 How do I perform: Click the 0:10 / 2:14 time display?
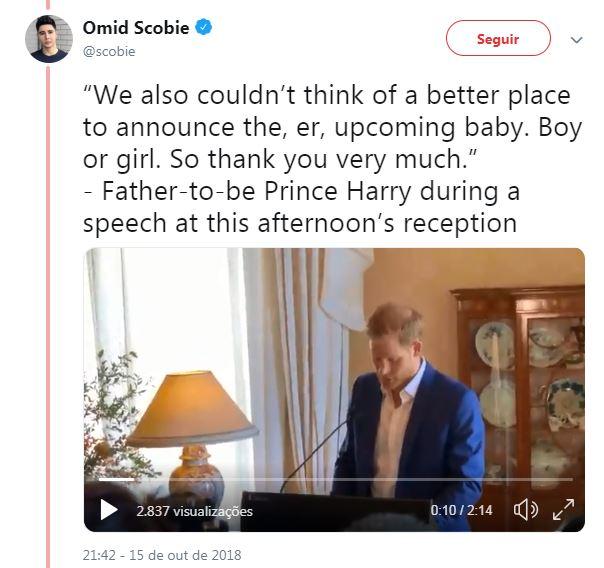click(461, 510)
